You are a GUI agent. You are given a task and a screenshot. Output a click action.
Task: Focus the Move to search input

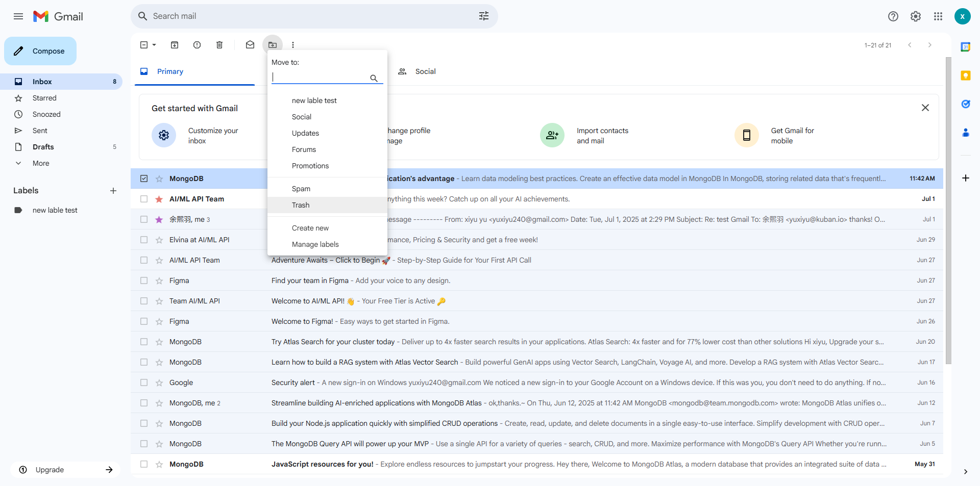coord(320,77)
